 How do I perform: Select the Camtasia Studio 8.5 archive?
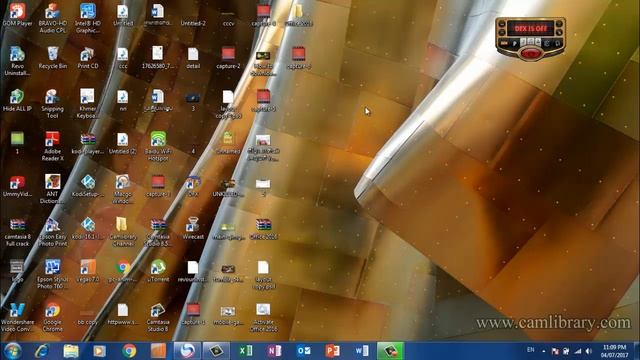(x=158, y=232)
